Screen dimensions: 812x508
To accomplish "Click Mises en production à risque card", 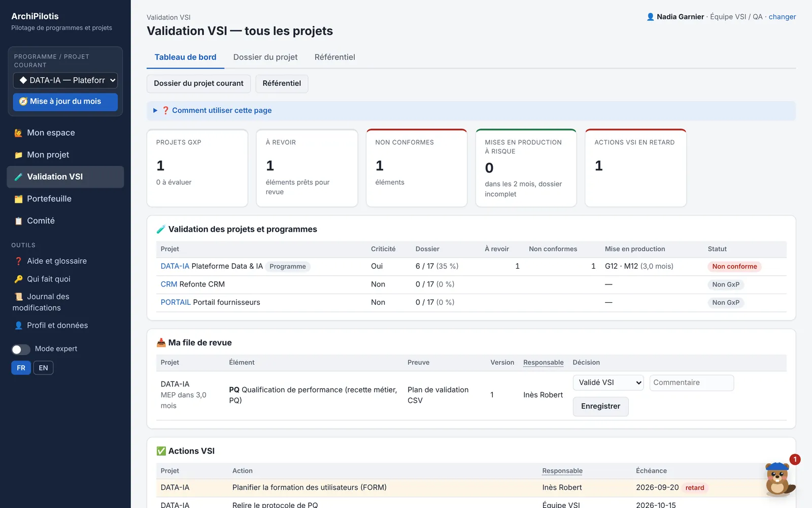I will [526, 168].
